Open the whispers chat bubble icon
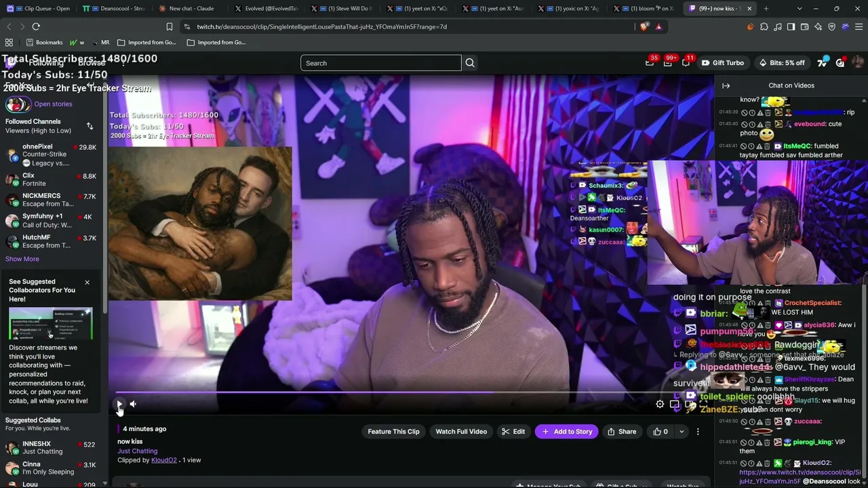 [686, 62]
